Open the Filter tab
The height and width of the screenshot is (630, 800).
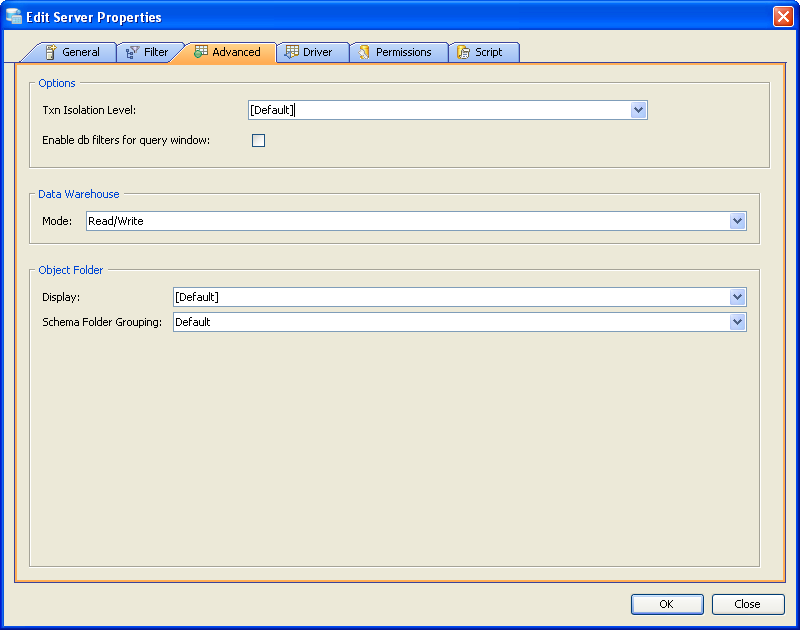pyautogui.click(x=149, y=52)
